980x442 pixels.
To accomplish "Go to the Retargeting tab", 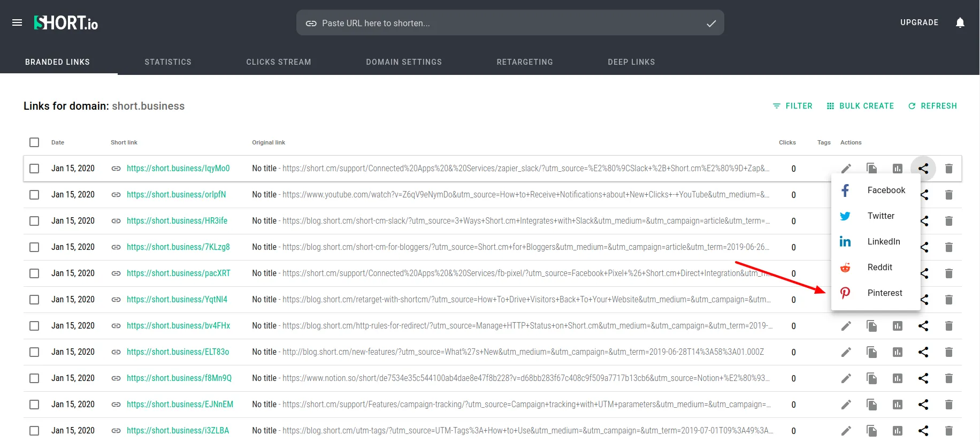I will 525,62.
